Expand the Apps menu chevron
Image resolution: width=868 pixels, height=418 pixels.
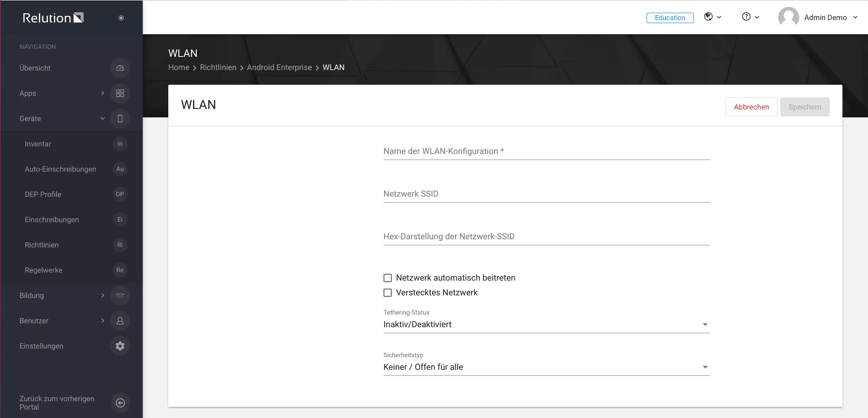tap(103, 93)
